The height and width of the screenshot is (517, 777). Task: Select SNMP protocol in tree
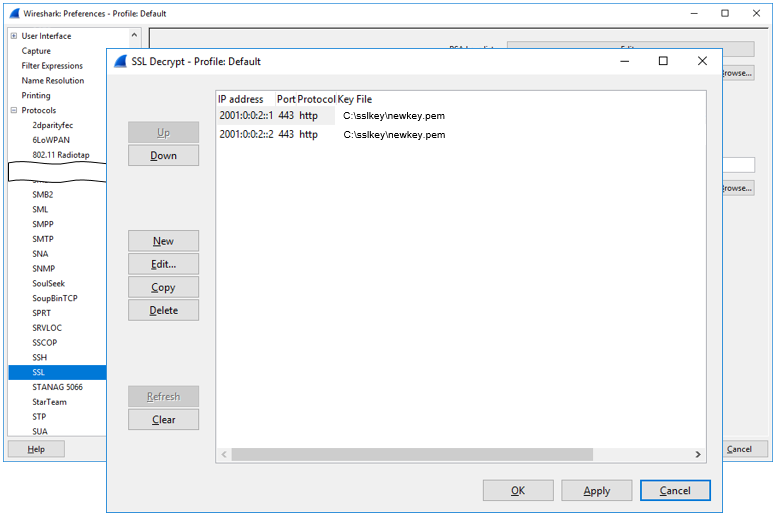tap(44, 269)
